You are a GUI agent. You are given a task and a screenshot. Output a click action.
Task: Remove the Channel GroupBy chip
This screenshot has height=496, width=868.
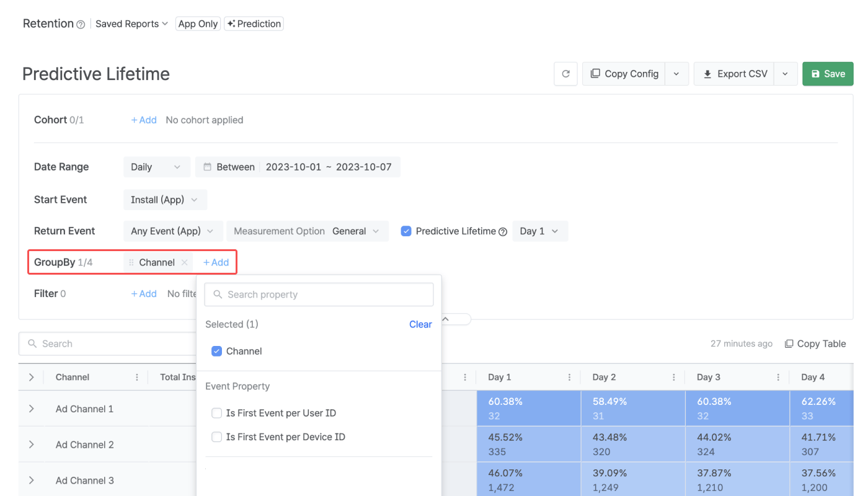click(184, 262)
